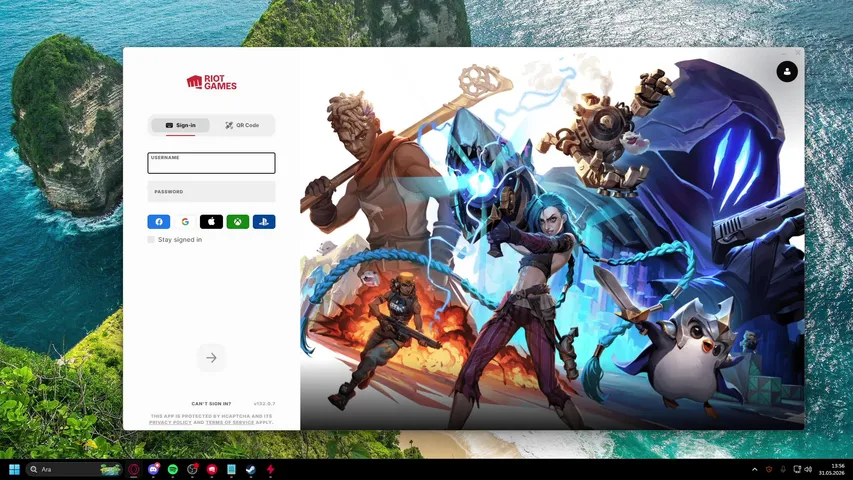
Task: Sign in with the Facebook icon
Action: (159, 221)
